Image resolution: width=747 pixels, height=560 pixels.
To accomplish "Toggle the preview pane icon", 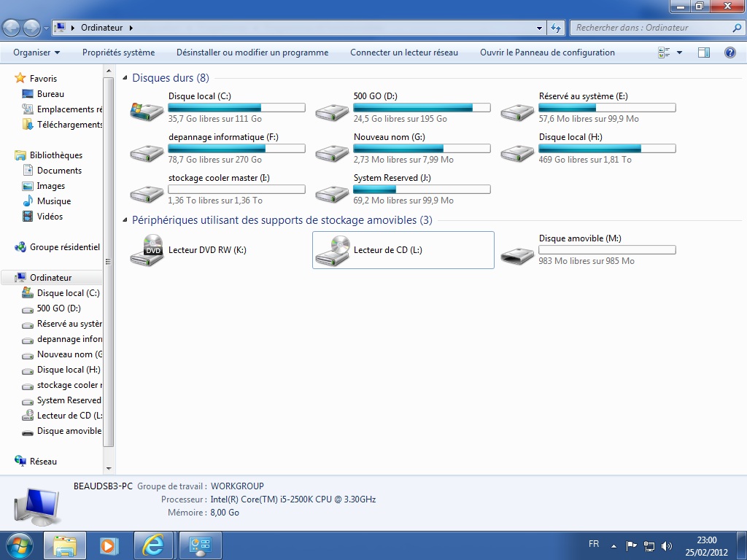I will [704, 52].
